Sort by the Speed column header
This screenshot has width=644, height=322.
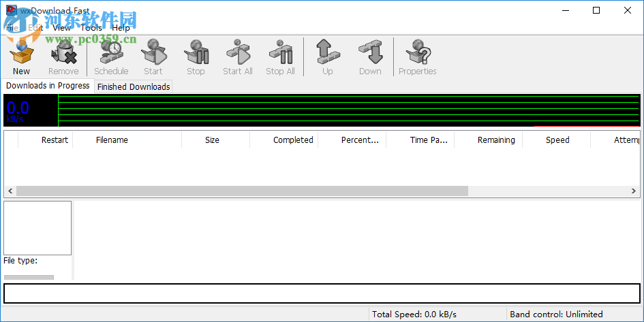tap(557, 140)
